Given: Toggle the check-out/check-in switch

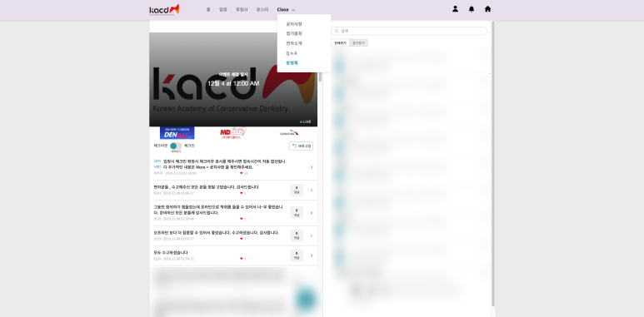Looking at the screenshot, I should click(176, 146).
